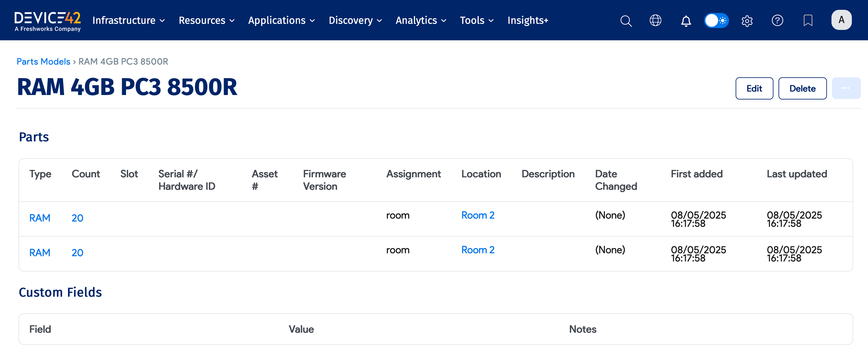Screen dimensions: 868x352
Task: Open the Analytics menu
Action: tap(420, 21)
